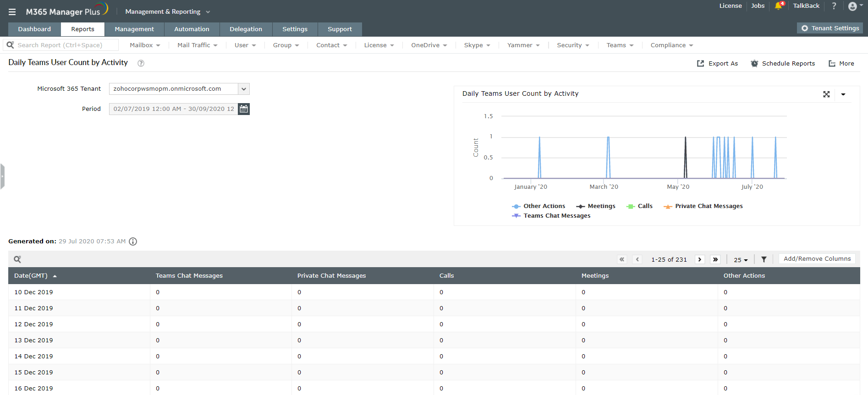Screen dimensions: 868x395
Task: Click the Add/Remove Columns button
Action: tap(817, 259)
